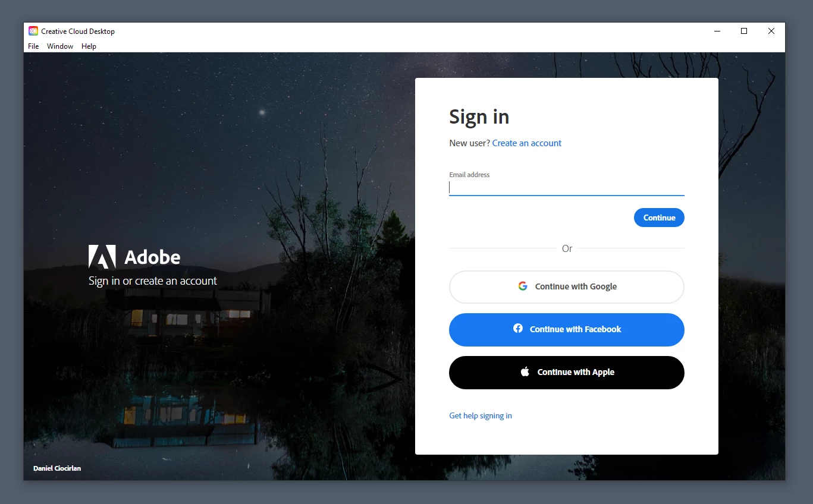Choose Continue with Apple sign-in
This screenshot has height=504, width=813.
tap(567, 373)
